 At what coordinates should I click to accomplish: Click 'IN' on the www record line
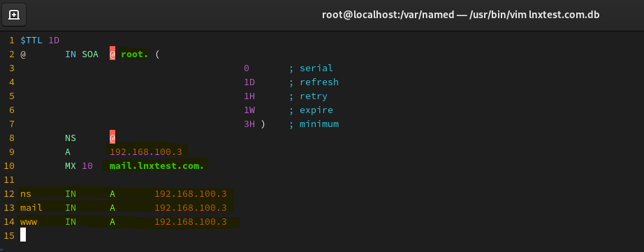[71, 221]
